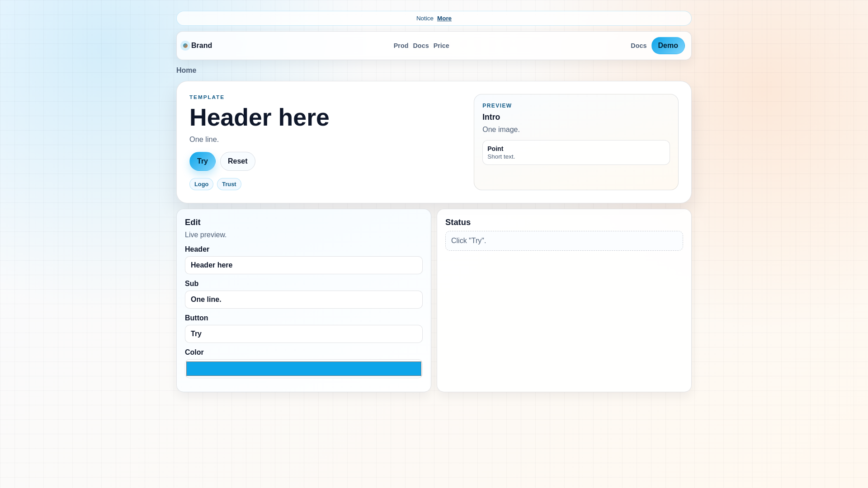The width and height of the screenshot is (868, 488).
Task: Click the 'One image.' preview text
Action: [x=501, y=130]
